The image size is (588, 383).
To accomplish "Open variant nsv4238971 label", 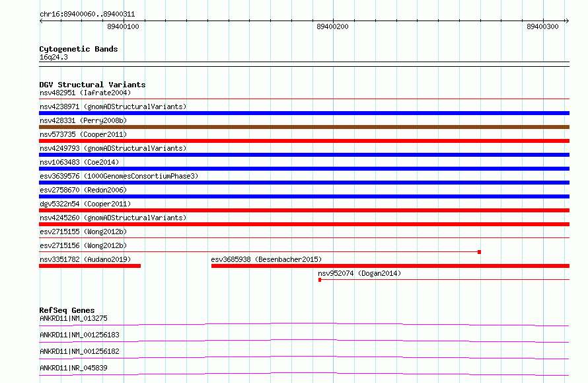I will click(113, 106).
